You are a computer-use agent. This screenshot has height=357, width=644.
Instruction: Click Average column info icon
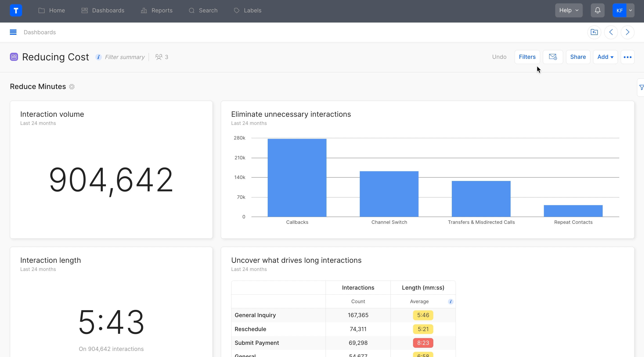(x=450, y=302)
